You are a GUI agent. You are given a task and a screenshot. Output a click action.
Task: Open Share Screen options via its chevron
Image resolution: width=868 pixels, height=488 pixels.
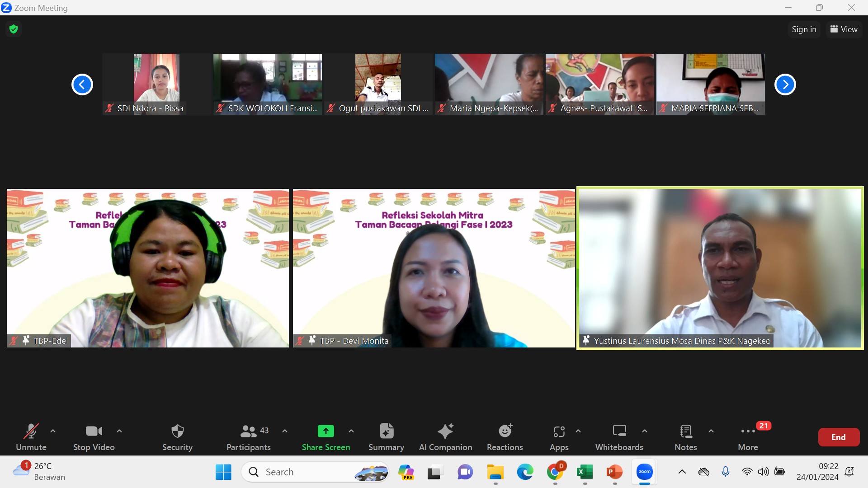[352, 431]
